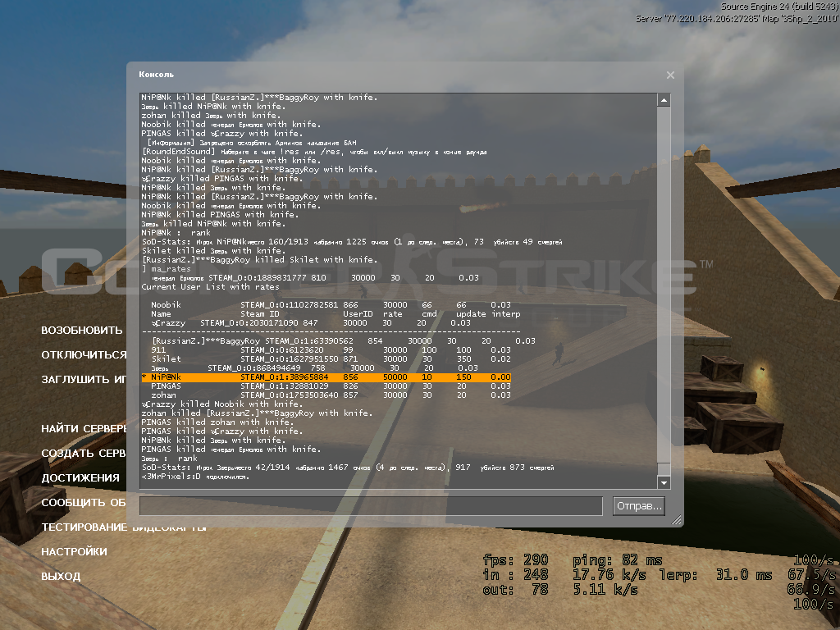
Task: Click the SoD-Stats line showing 42/1914
Action: (x=348, y=468)
